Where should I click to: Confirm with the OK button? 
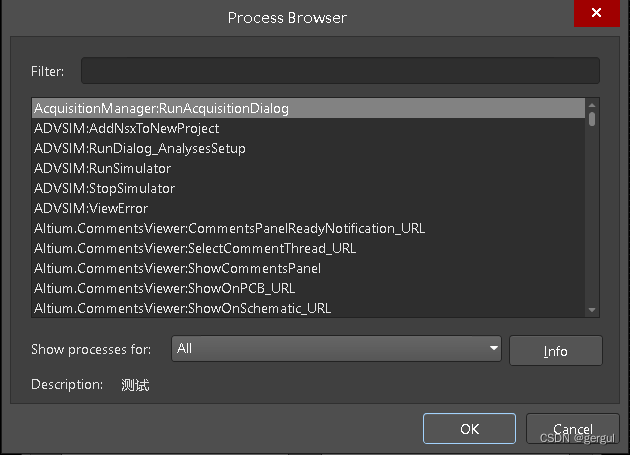click(469, 428)
